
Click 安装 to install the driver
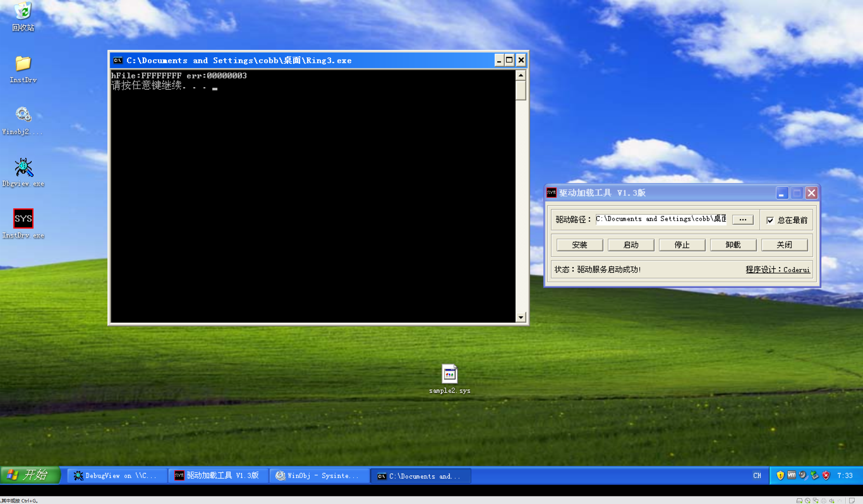click(x=579, y=245)
